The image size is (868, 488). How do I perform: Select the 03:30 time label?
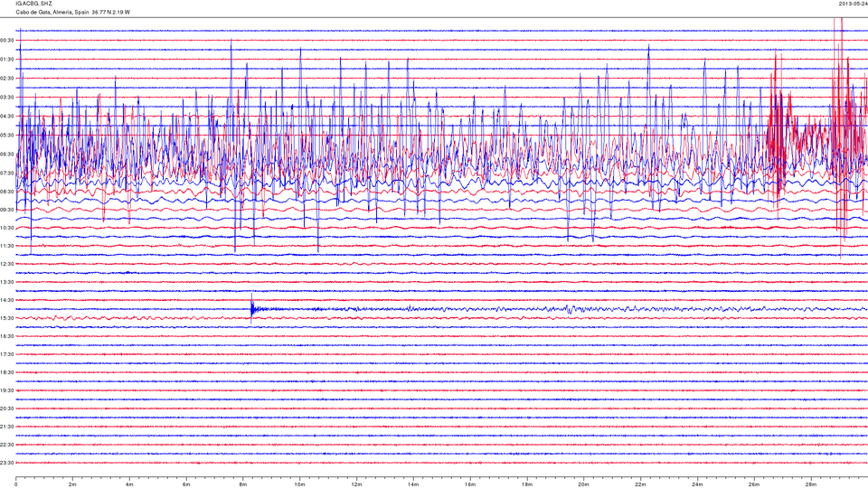pyautogui.click(x=6, y=97)
